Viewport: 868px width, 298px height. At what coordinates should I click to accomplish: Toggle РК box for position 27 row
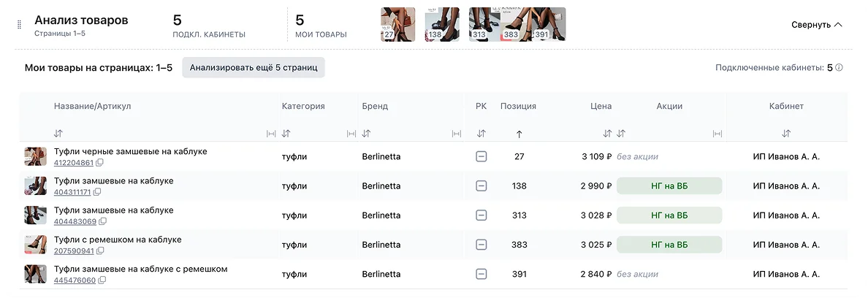(481, 156)
